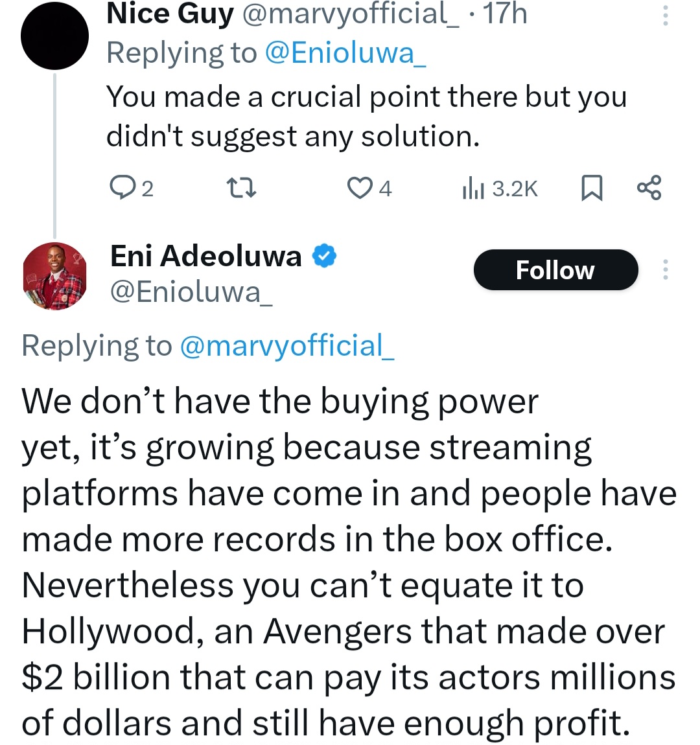Click the @marvyofficial_ handle beside Nice Guy

(350, 14)
